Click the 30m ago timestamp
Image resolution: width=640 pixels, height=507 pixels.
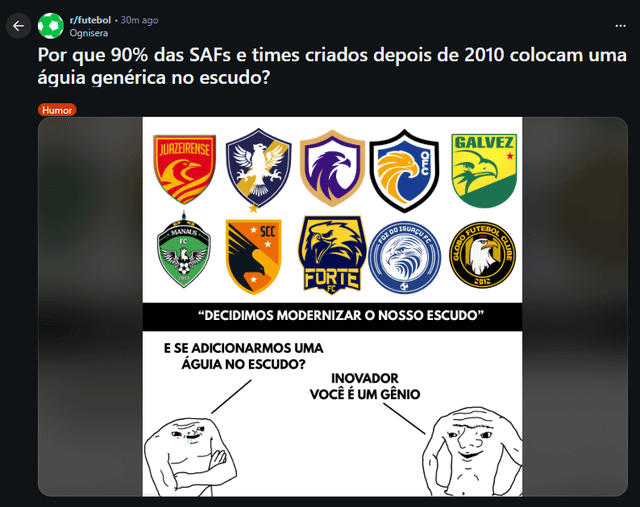click(x=139, y=20)
